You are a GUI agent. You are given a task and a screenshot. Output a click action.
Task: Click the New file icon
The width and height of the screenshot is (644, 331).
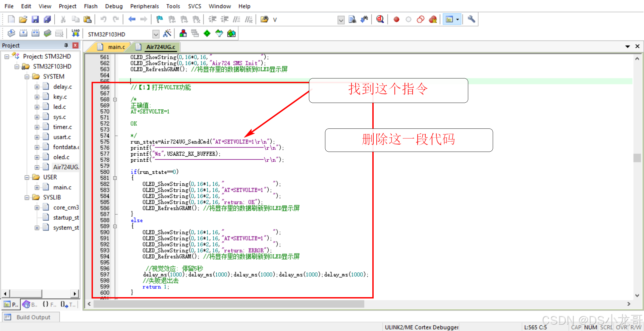pos(11,19)
